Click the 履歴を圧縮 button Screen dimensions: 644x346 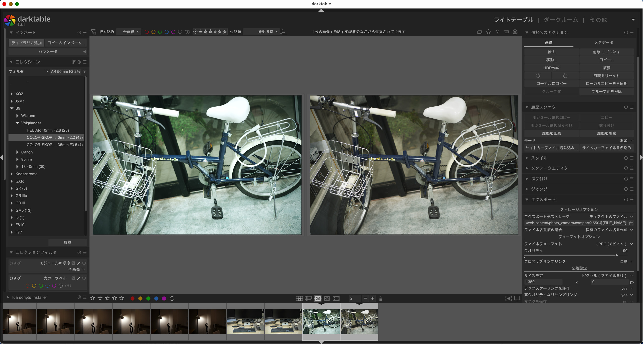552,133
